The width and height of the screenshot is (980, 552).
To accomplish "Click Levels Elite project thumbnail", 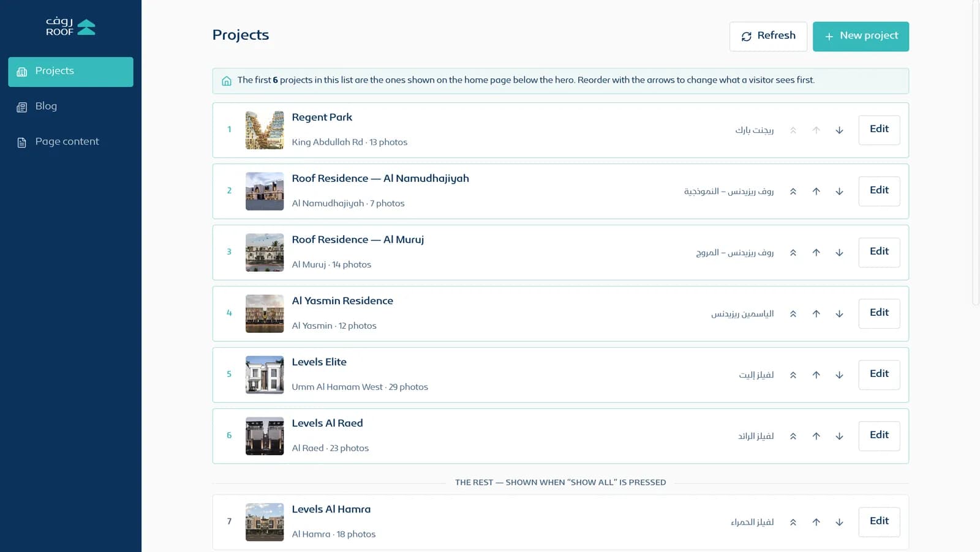I will pyautogui.click(x=265, y=375).
